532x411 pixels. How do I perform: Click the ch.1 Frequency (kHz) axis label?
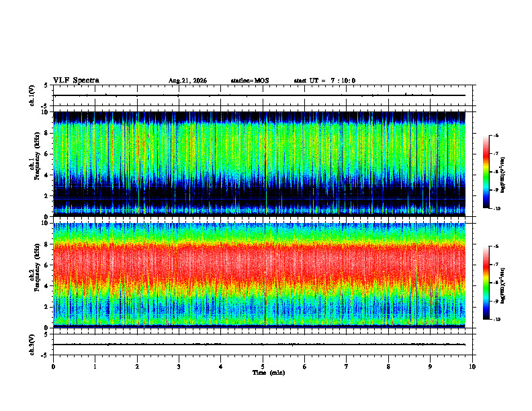pyautogui.click(x=34, y=164)
